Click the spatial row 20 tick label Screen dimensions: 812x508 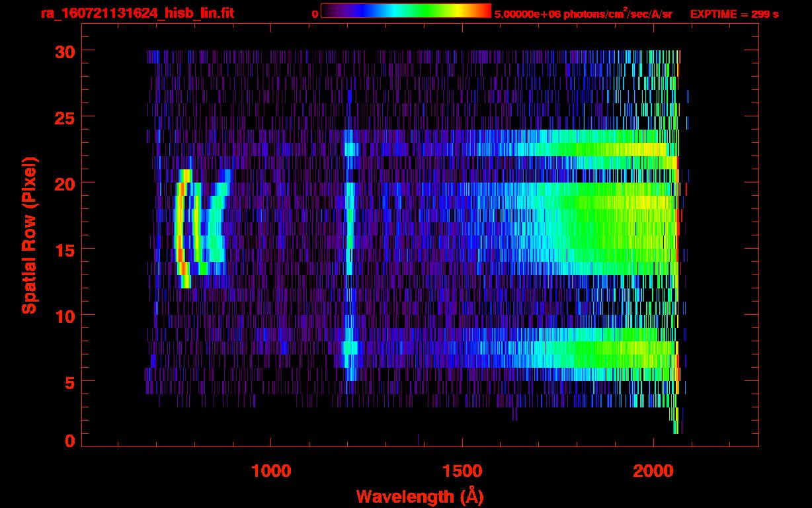coord(65,183)
